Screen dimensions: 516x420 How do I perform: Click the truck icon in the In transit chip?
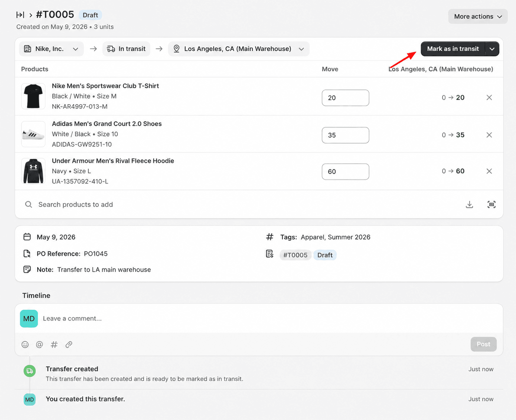point(111,49)
